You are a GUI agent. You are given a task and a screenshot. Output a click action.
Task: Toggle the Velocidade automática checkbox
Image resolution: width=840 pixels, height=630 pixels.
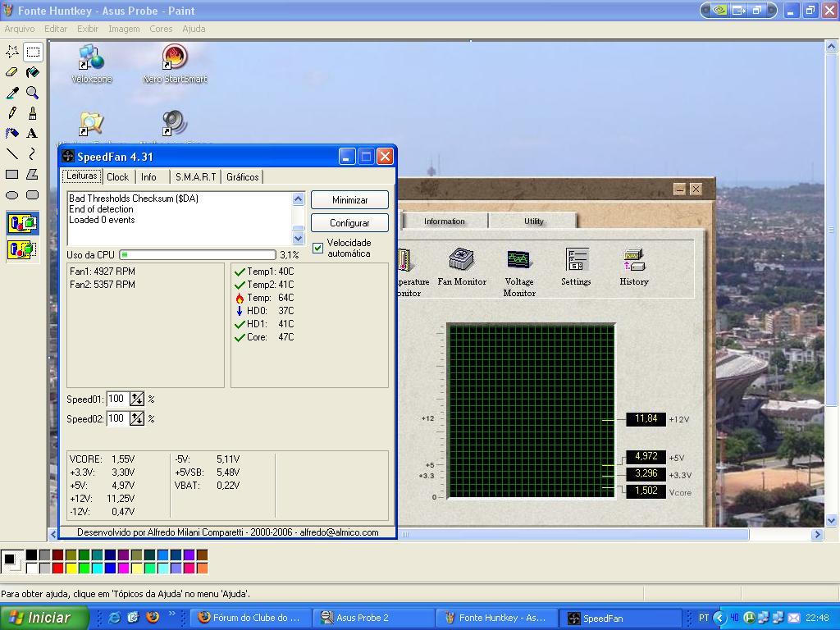[x=317, y=248]
